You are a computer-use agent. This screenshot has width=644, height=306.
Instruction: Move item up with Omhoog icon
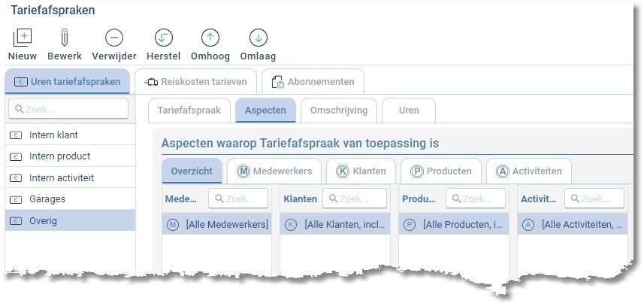tap(210, 38)
